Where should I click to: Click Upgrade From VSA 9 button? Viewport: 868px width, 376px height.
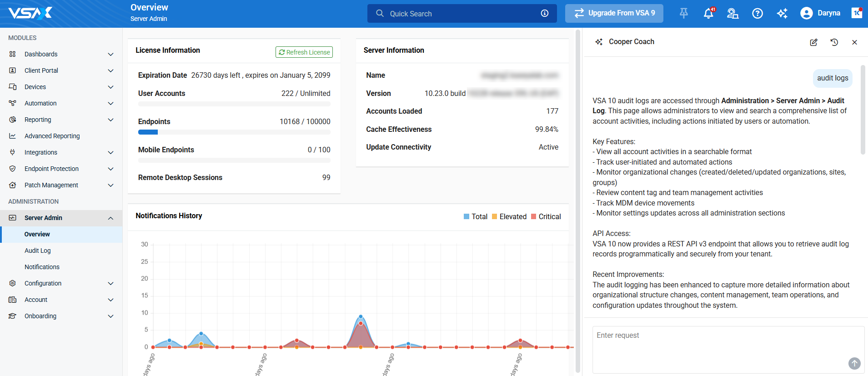pyautogui.click(x=614, y=13)
